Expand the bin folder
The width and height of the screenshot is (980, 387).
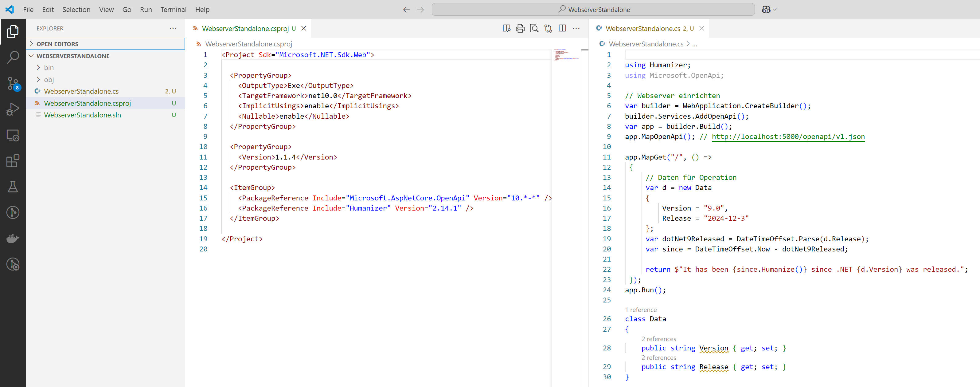tap(105, 67)
